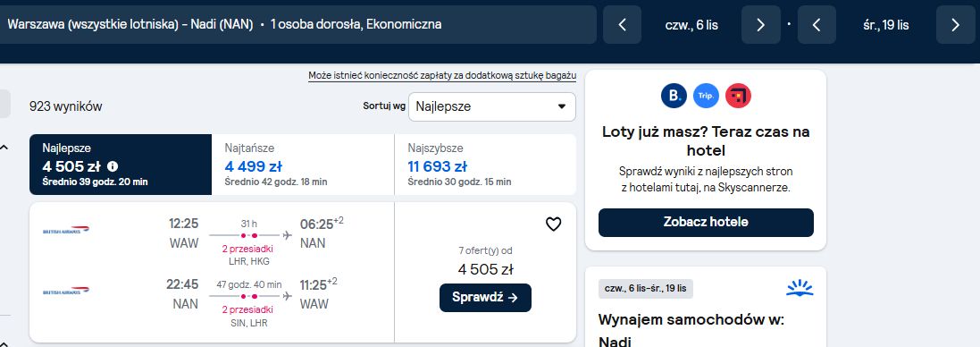This screenshot has height=347, width=980.
Task: Open the red hotel partner logo icon
Action: (x=738, y=96)
